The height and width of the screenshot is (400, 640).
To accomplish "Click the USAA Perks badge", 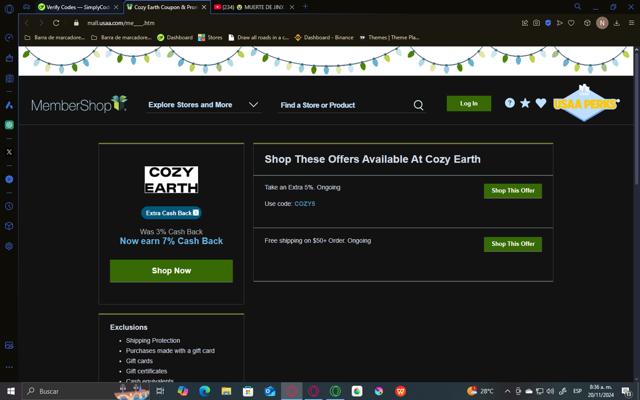I will 585,103.
